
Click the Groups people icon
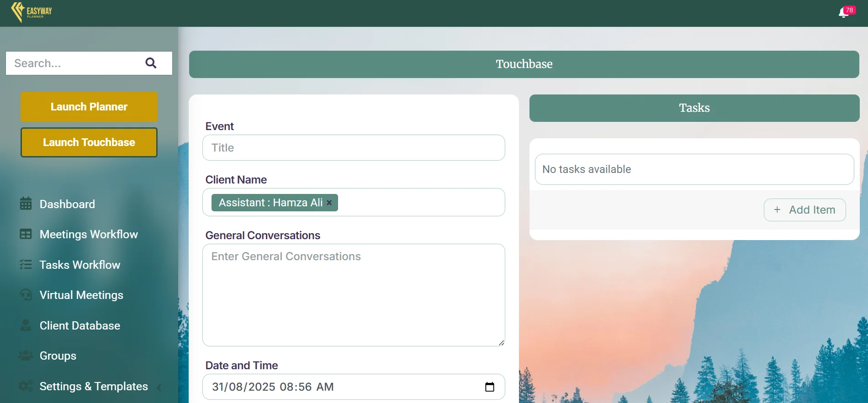(x=26, y=356)
